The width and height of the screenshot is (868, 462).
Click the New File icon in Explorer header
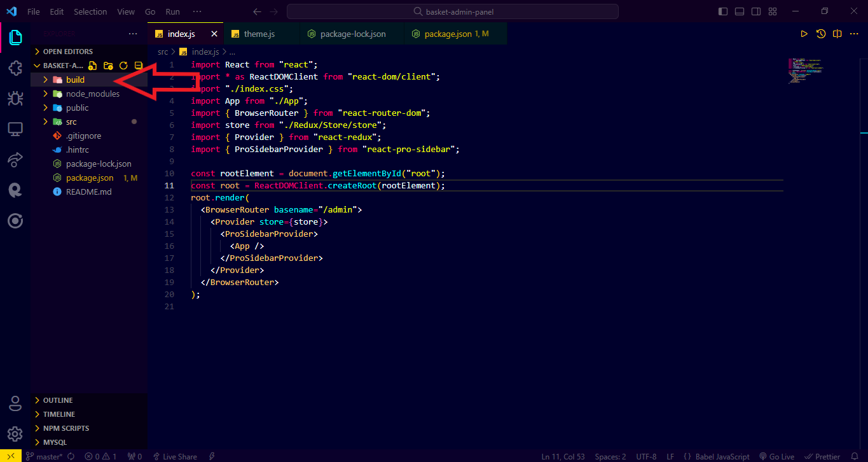pyautogui.click(x=93, y=66)
